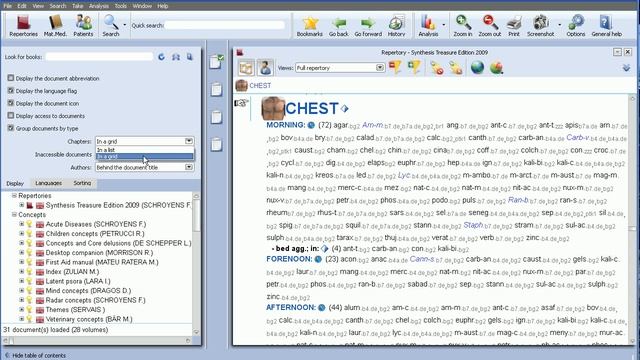Select Veterinary concepts (BÄR M.)
This screenshot has width=640, height=360.
tap(89, 319)
